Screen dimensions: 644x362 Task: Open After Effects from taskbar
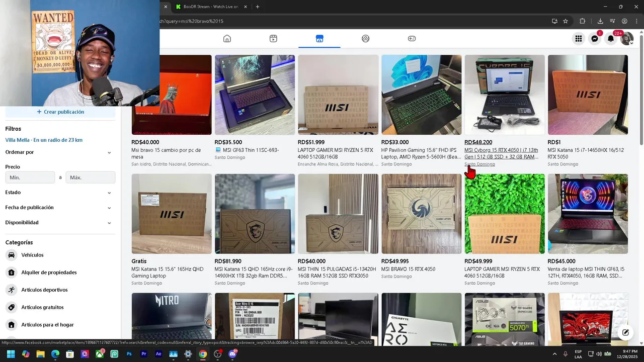click(158, 354)
